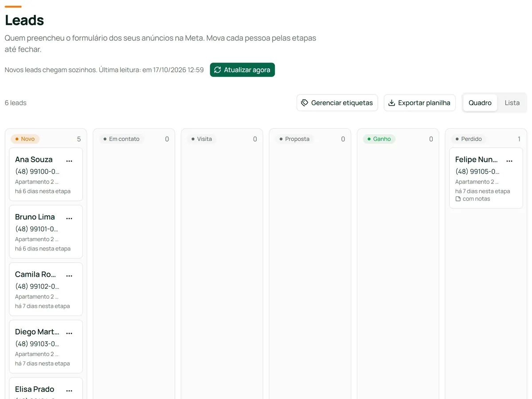The width and height of the screenshot is (532, 399).
Task: Click the Proposta stage label
Action: pos(294,139)
